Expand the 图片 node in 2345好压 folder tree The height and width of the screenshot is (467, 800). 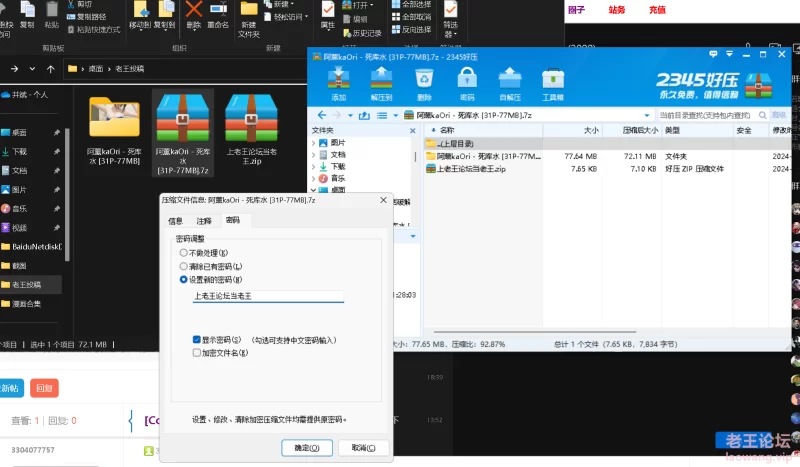(313, 143)
